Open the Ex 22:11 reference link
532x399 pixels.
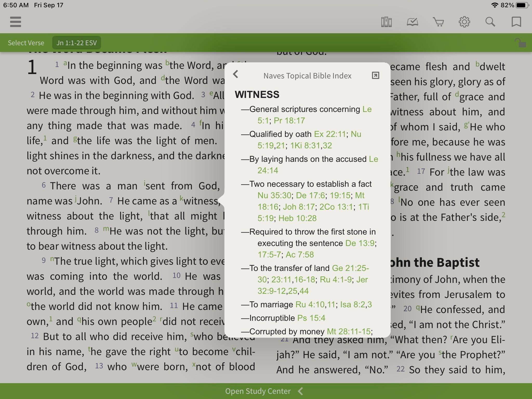330,134
